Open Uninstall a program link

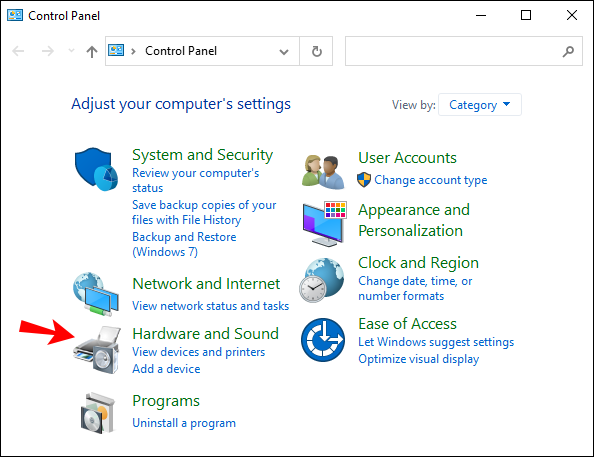coord(184,423)
